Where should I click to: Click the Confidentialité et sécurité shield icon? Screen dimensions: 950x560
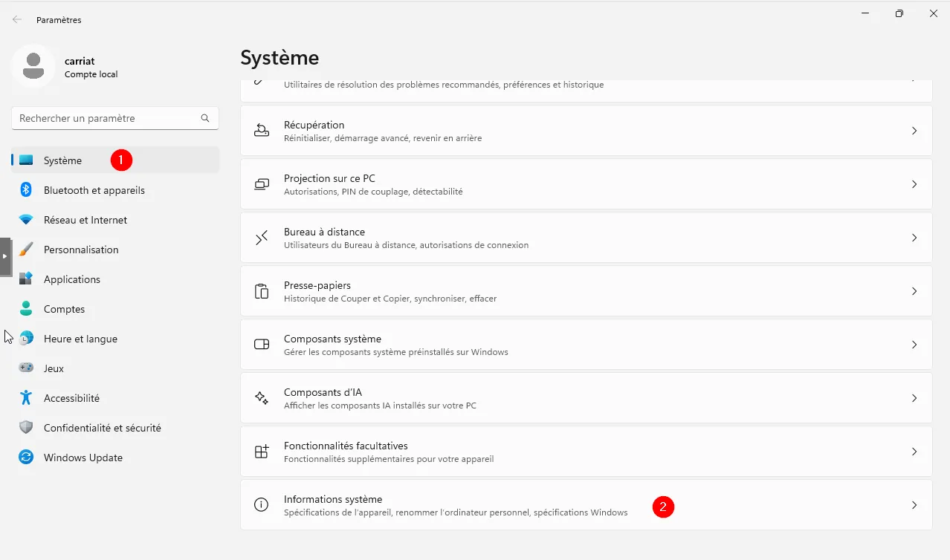click(26, 428)
